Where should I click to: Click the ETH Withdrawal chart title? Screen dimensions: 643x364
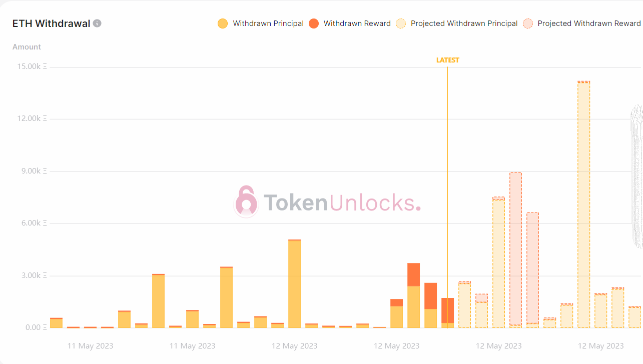[51, 23]
